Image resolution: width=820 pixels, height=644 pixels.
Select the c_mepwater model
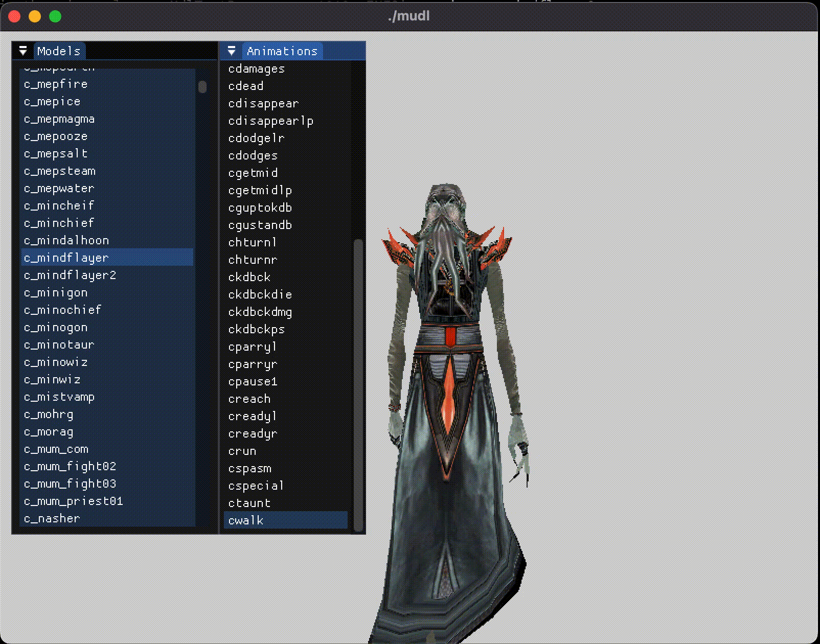point(107,188)
